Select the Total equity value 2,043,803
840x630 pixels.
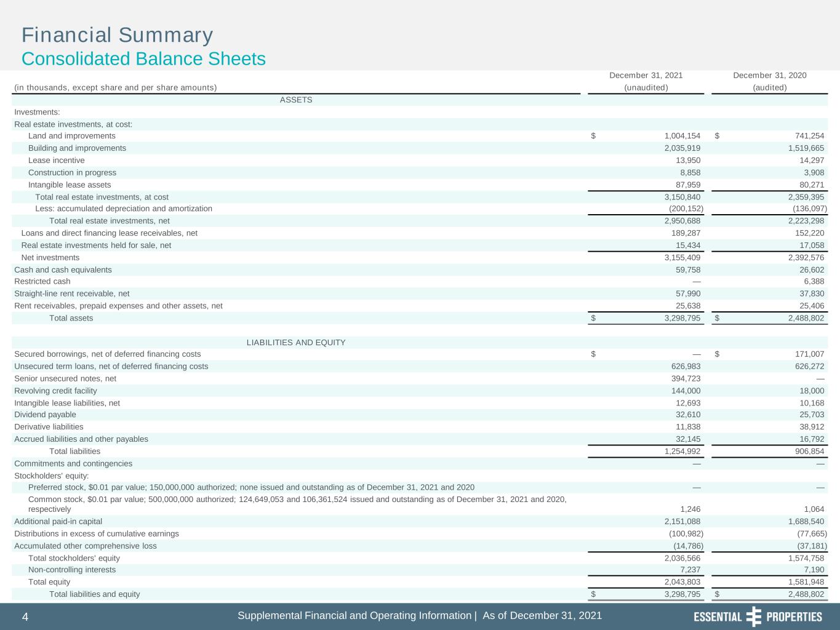pos(682,581)
